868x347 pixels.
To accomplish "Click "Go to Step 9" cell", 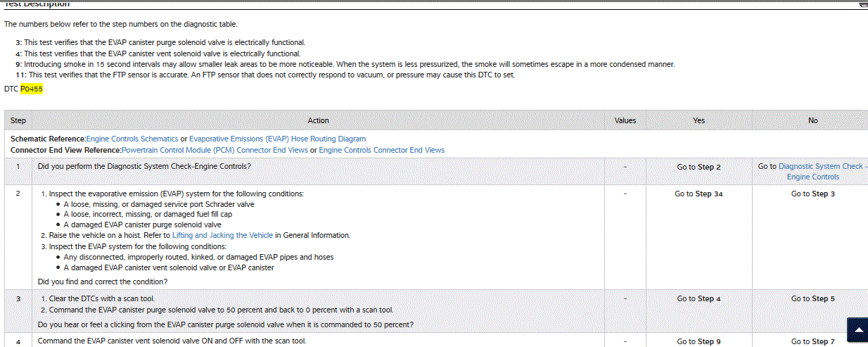I will pos(698,341).
